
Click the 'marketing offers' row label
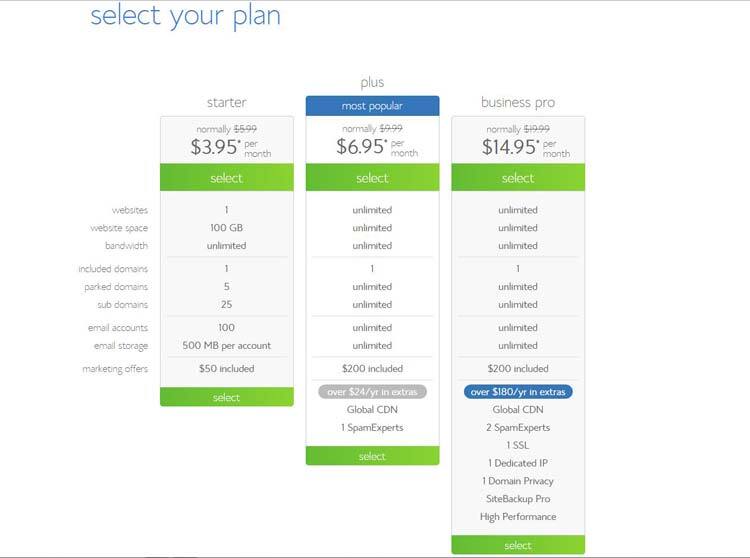pos(115,369)
